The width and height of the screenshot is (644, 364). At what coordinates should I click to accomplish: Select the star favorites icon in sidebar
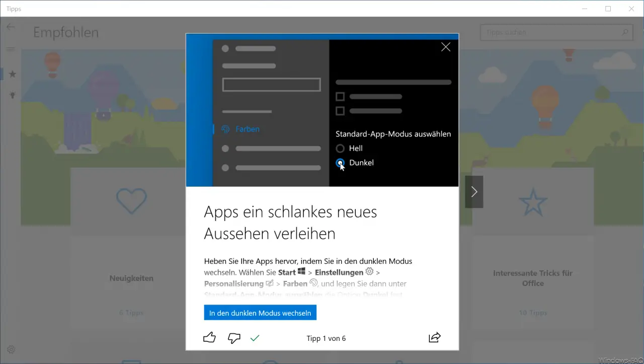click(x=12, y=74)
